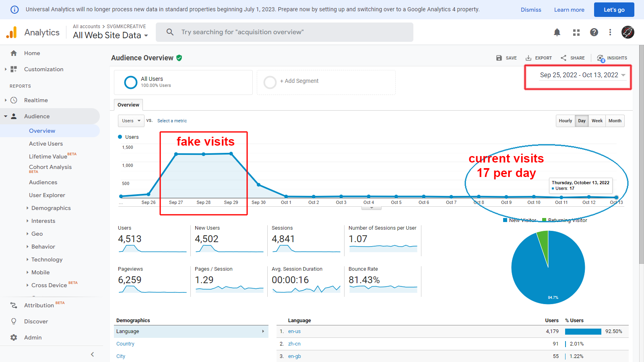Open the notifications bell

click(557, 32)
